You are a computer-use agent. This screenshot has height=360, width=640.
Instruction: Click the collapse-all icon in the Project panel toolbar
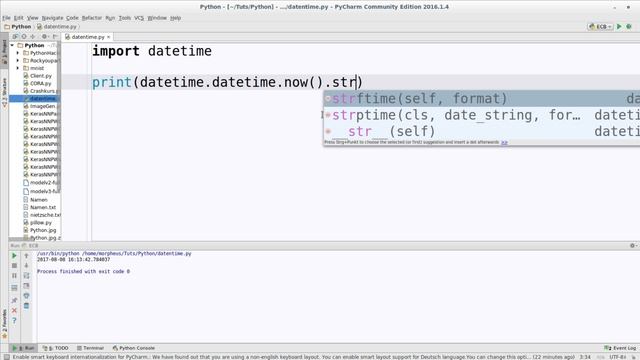[x=33, y=37]
